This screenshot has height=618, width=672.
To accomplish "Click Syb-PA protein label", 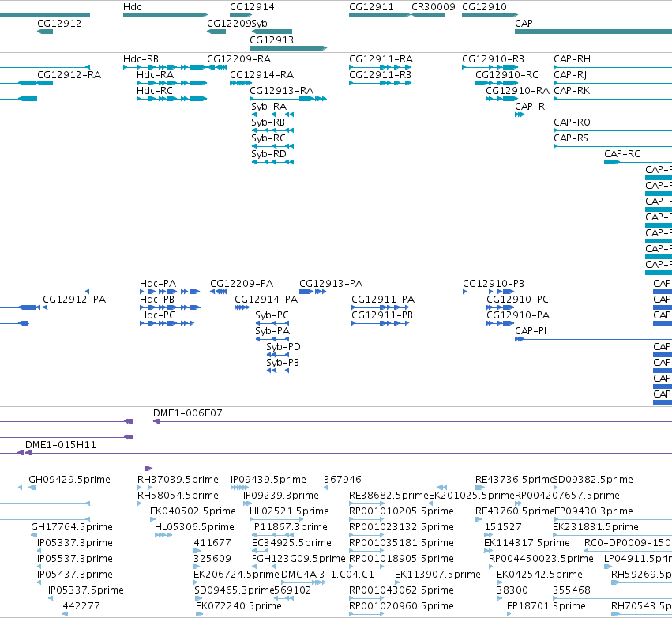I will click(272, 331).
